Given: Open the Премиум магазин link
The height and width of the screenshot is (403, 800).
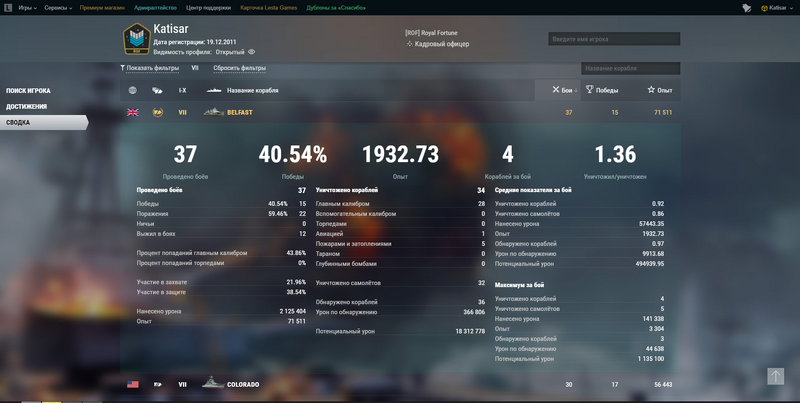Looking at the screenshot, I should pyautogui.click(x=103, y=7).
